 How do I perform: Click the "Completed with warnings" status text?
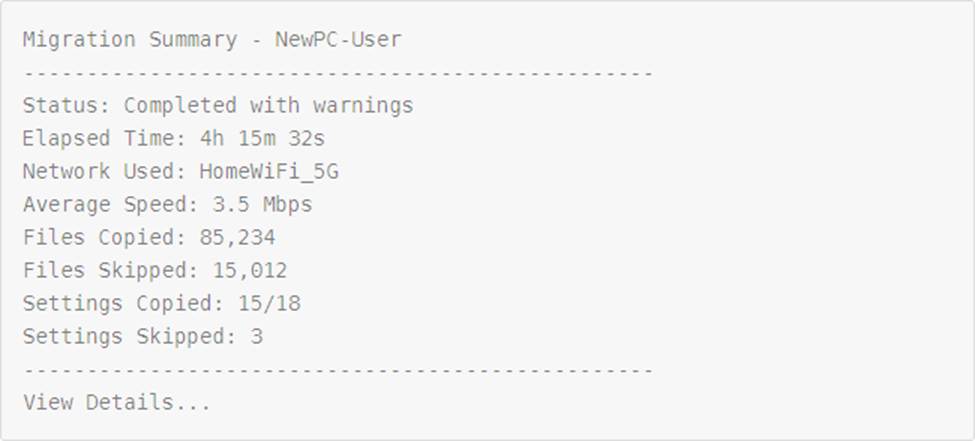pyautogui.click(x=268, y=106)
